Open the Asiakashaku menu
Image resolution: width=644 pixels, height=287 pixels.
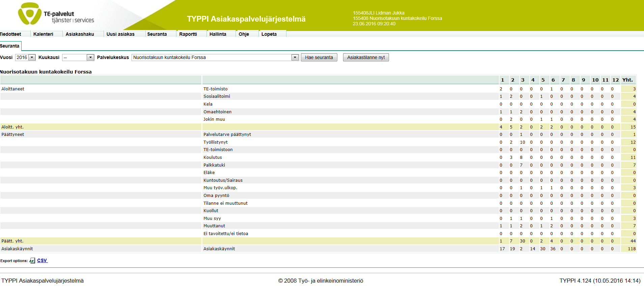click(80, 34)
